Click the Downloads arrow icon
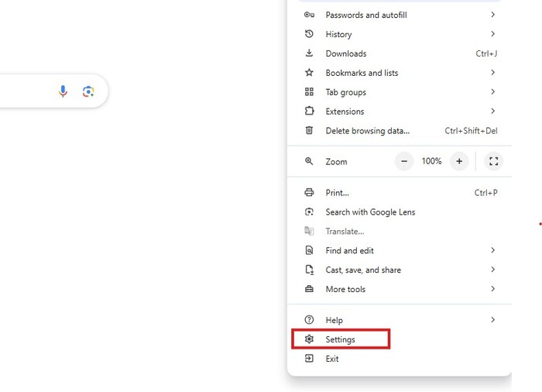This screenshot has height=392, width=542. pos(309,53)
